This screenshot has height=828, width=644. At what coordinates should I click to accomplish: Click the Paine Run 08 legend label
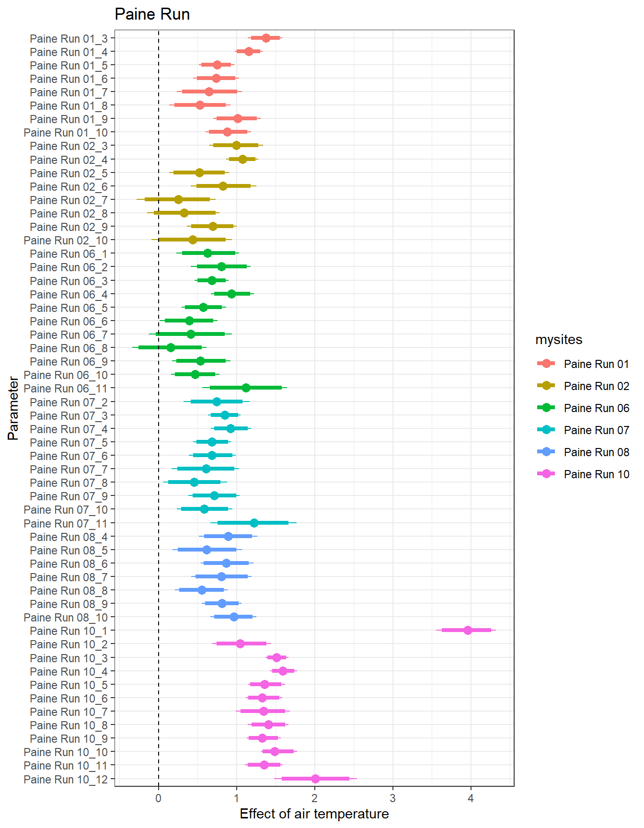[x=596, y=452]
